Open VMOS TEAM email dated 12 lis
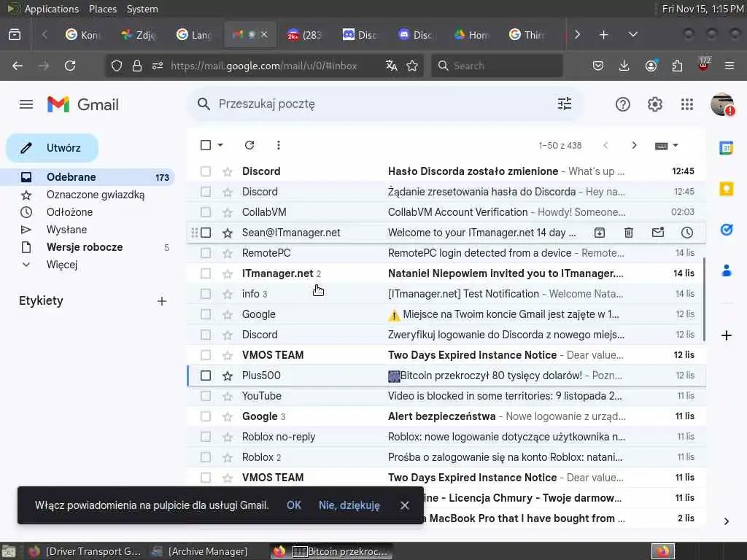 446,355
